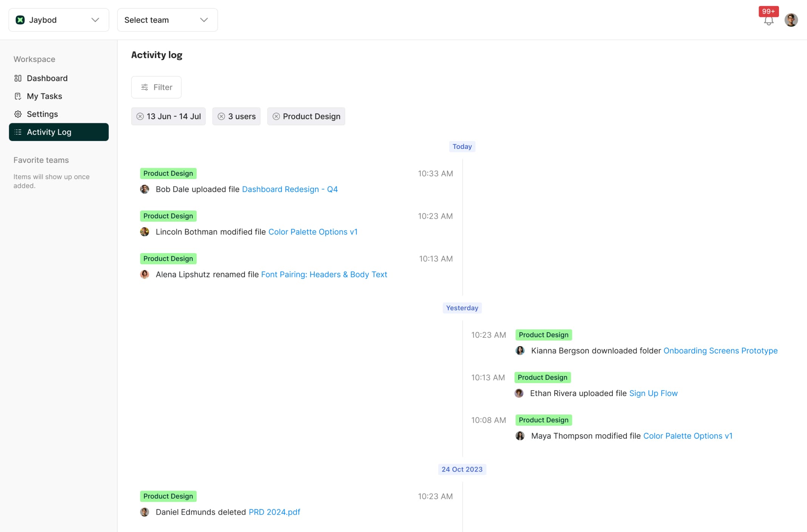This screenshot has width=807, height=532.
Task: Expand the Select team chevron arrow
Action: coord(204,20)
